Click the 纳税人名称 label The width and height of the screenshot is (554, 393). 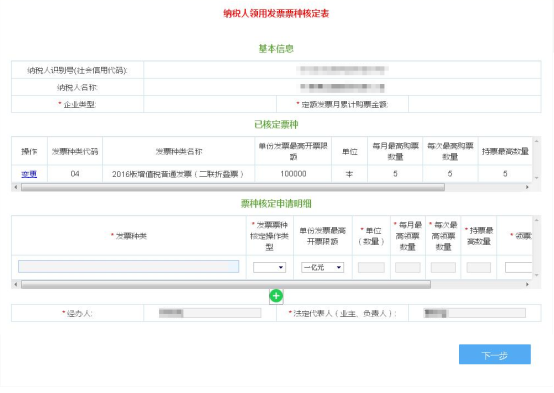[77, 87]
